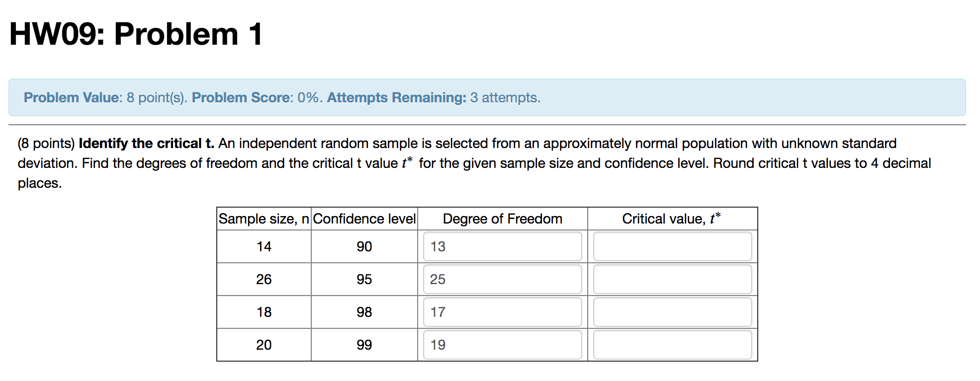The height and width of the screenshot is (381, 980).
Task: Select the Critical value field for sample size 18
Action: point(671,312)
